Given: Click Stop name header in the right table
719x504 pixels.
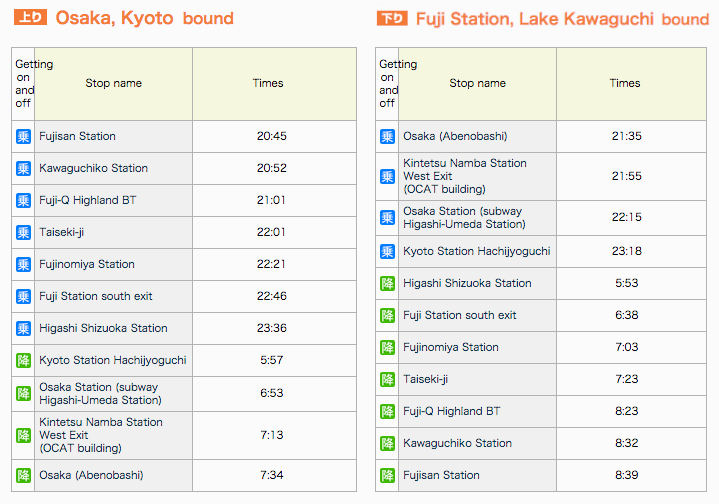Looking at the screenshot, I should 477,83.
